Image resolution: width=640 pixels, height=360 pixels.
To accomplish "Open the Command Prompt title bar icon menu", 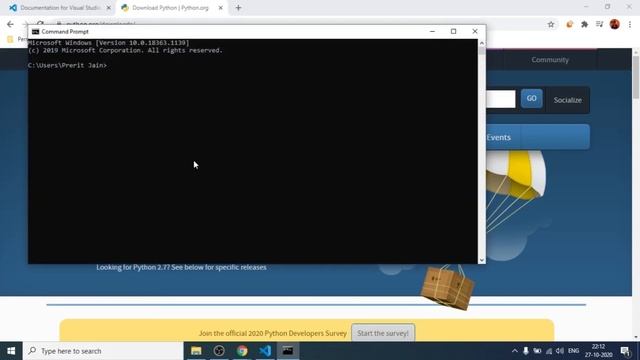I will point(36,31).
